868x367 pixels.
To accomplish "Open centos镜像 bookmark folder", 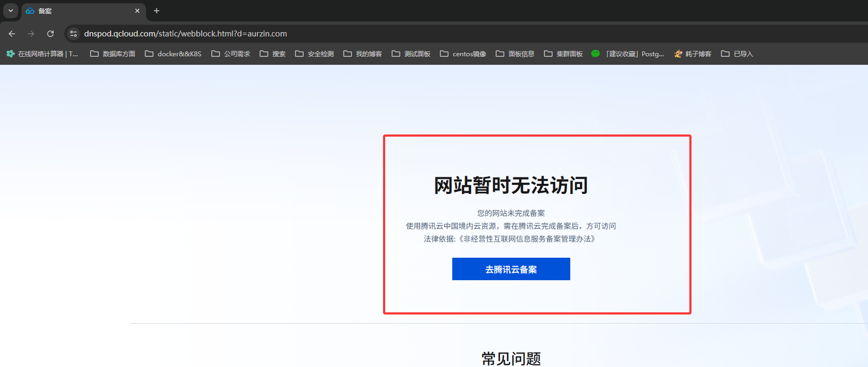I will (463, 54).
